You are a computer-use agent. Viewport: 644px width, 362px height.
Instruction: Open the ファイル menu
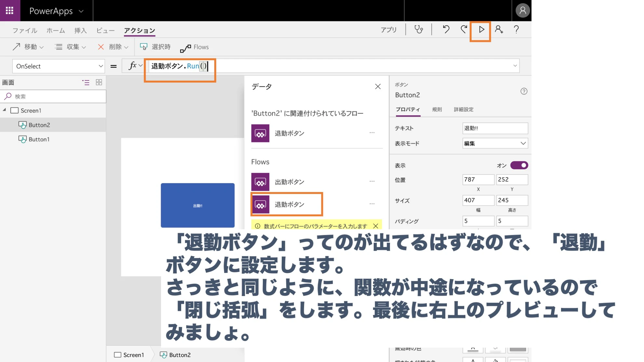click(25, 31)
